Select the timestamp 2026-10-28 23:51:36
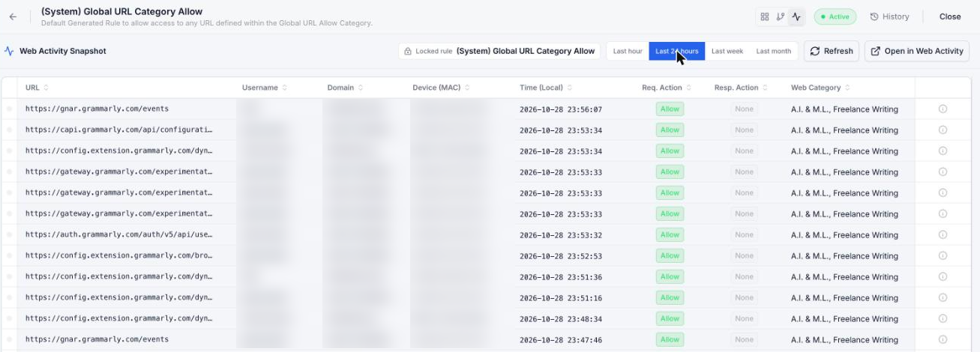 (x=561, y=277)
